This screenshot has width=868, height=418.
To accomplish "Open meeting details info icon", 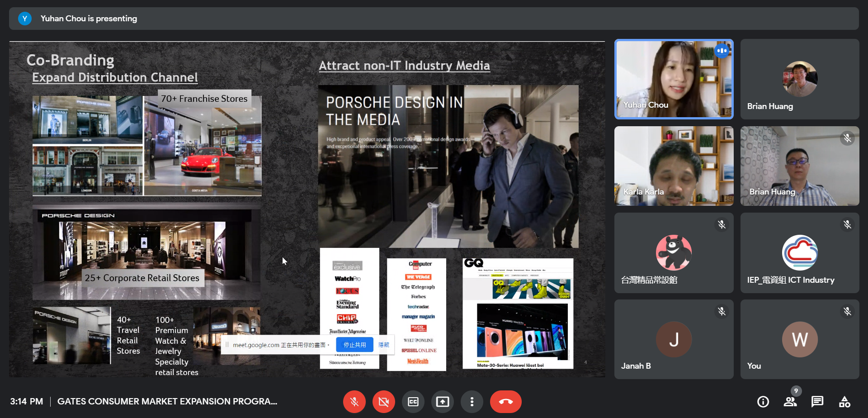I will (x=763, y=402).
